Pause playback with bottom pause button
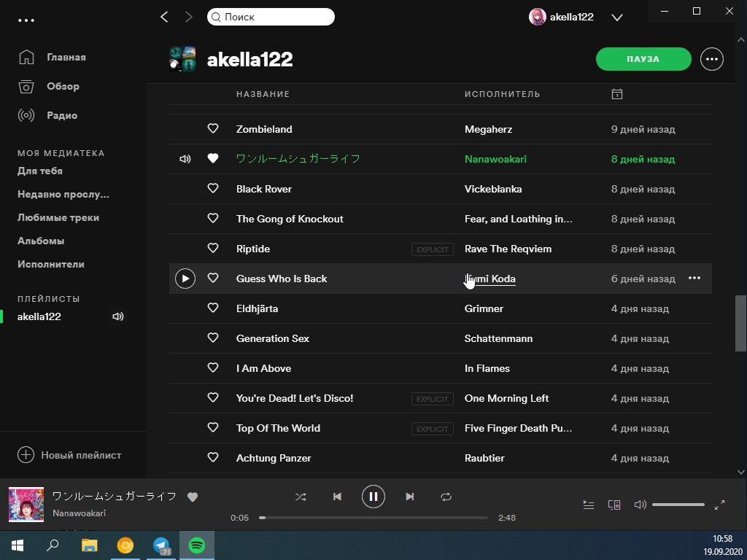 pos(373,497)
